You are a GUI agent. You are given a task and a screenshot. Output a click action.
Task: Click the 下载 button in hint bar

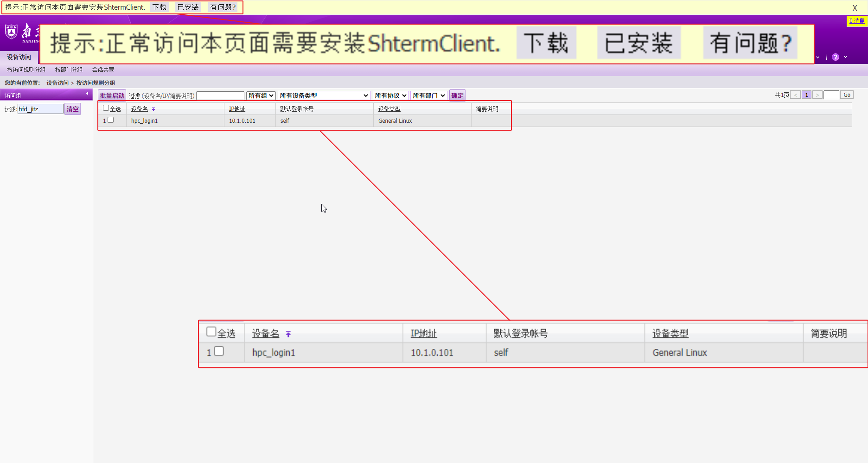coord(160,7)
